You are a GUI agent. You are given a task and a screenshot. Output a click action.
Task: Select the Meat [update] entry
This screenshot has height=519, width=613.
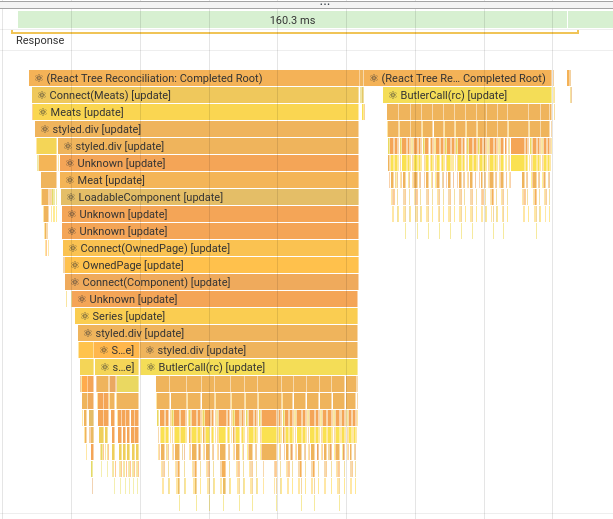209,180
